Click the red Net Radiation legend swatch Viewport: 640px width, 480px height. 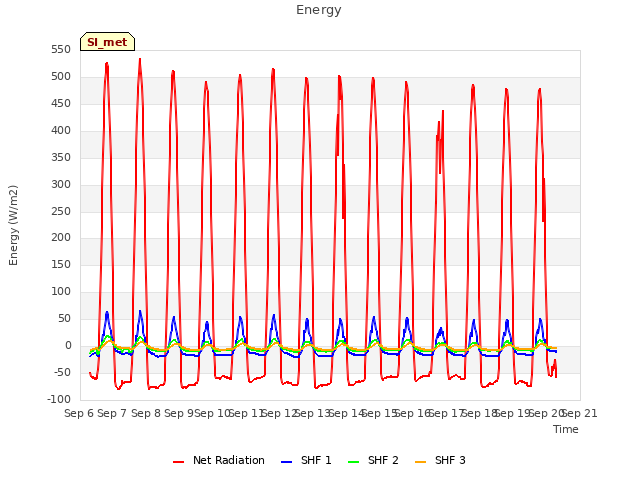point(178,462)
